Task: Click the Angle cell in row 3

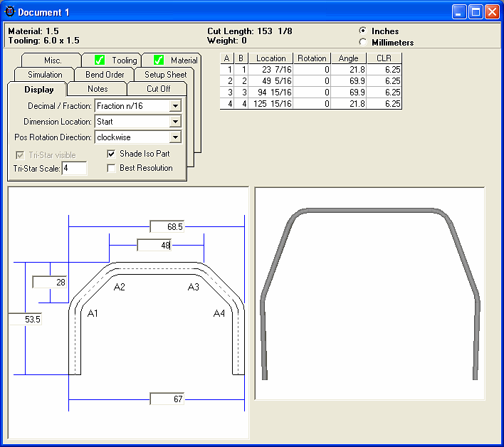Action: pyautogui.click(x=348, y=93)
